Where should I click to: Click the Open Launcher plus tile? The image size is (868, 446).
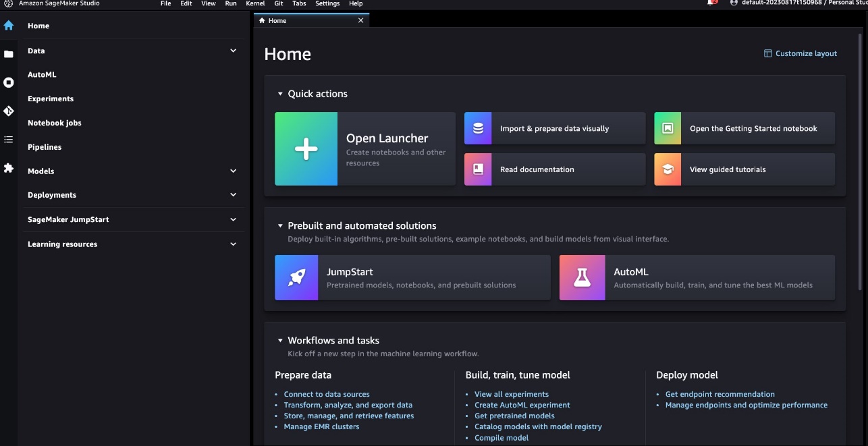click(306, 149)
